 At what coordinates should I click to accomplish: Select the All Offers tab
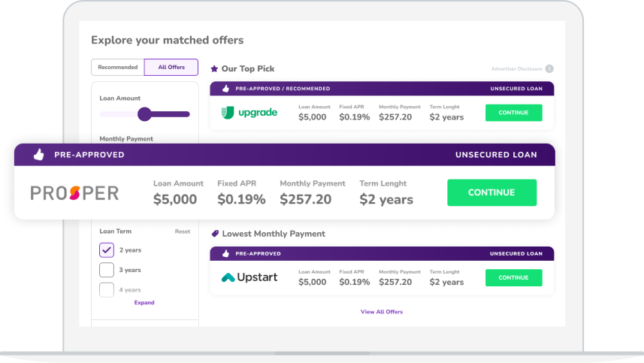click(x=171, y=68)
